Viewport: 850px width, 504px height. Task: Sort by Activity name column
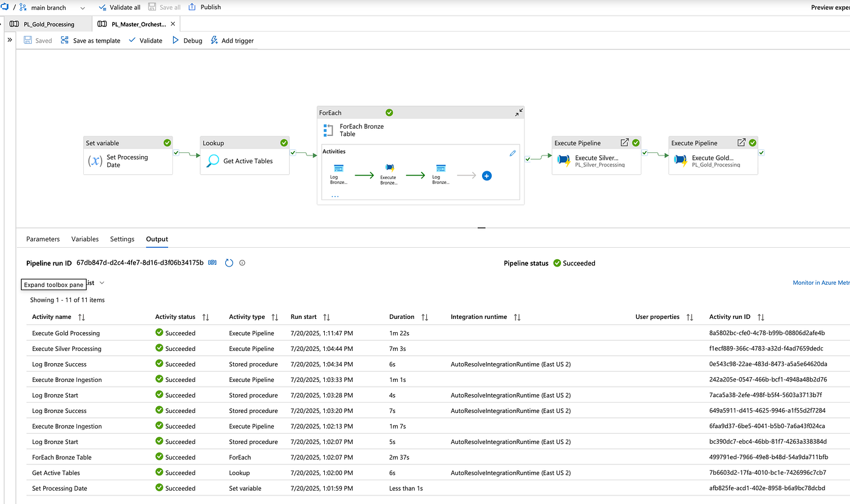(82, 317)
